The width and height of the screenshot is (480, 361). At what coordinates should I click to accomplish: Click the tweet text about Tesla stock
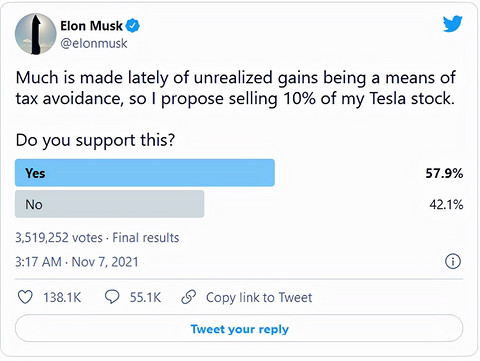click(236, 88)
